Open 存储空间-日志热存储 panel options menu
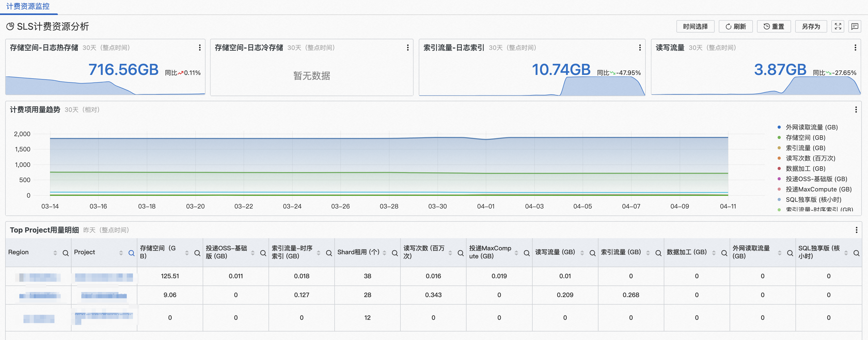Screen dimensions: 868x340 [200, 48]
